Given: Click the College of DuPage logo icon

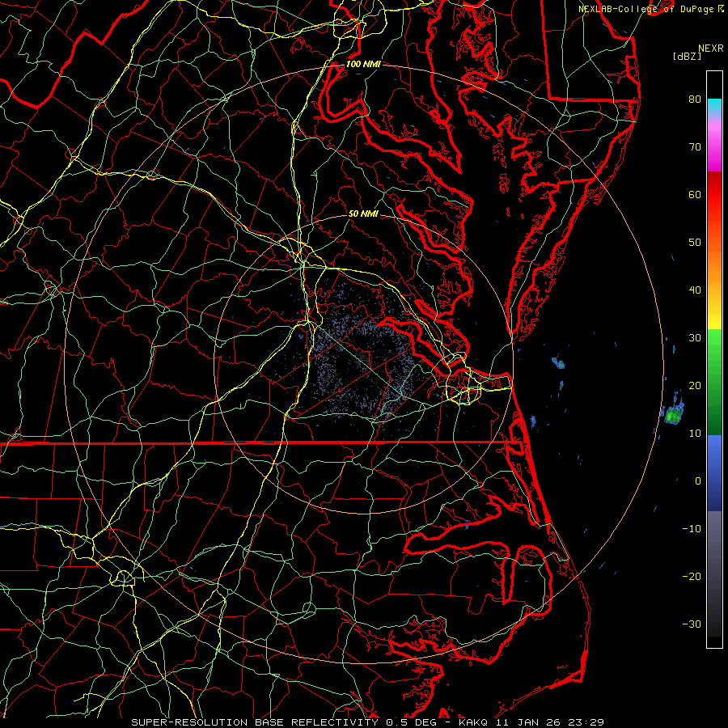Looking at the screenshot, I should click(720, 8).
